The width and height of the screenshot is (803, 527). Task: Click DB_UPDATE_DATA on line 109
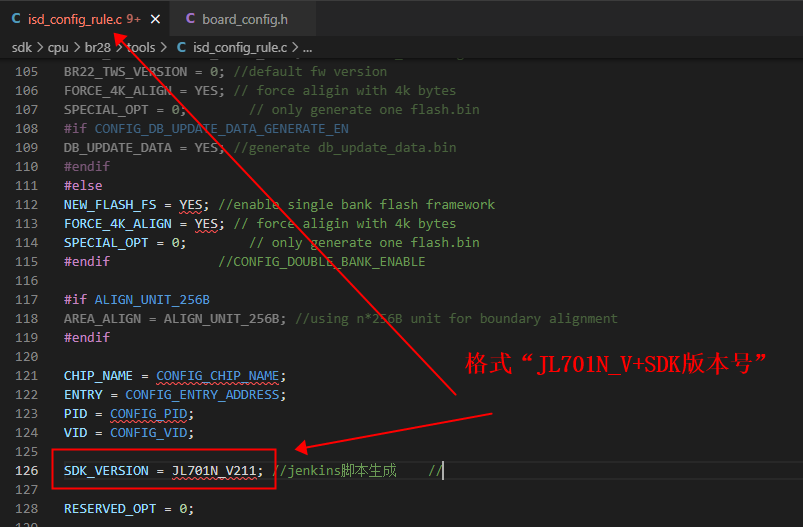[117, 147]
